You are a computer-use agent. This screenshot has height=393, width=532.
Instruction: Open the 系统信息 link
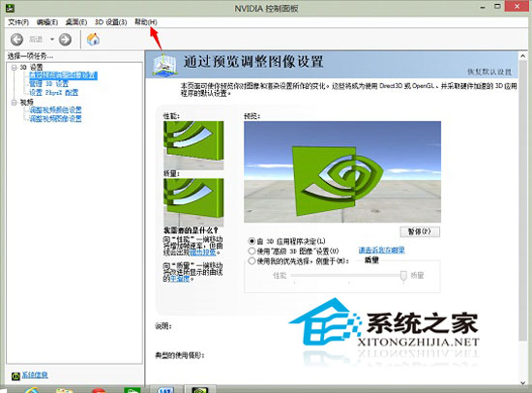coord(35,375)
